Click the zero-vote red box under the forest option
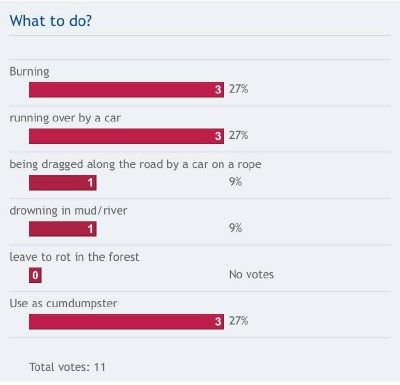Viewport: 400px width, 385px height. [35, 275]
